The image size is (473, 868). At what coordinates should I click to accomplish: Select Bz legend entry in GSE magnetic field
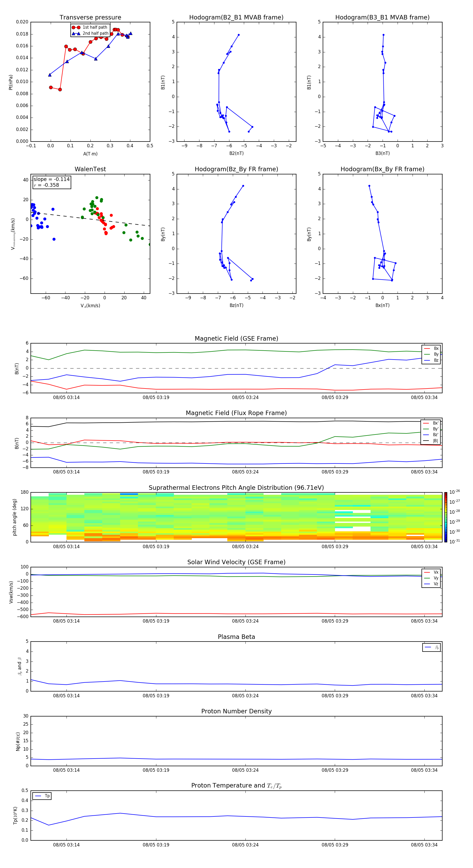[431, 360]
